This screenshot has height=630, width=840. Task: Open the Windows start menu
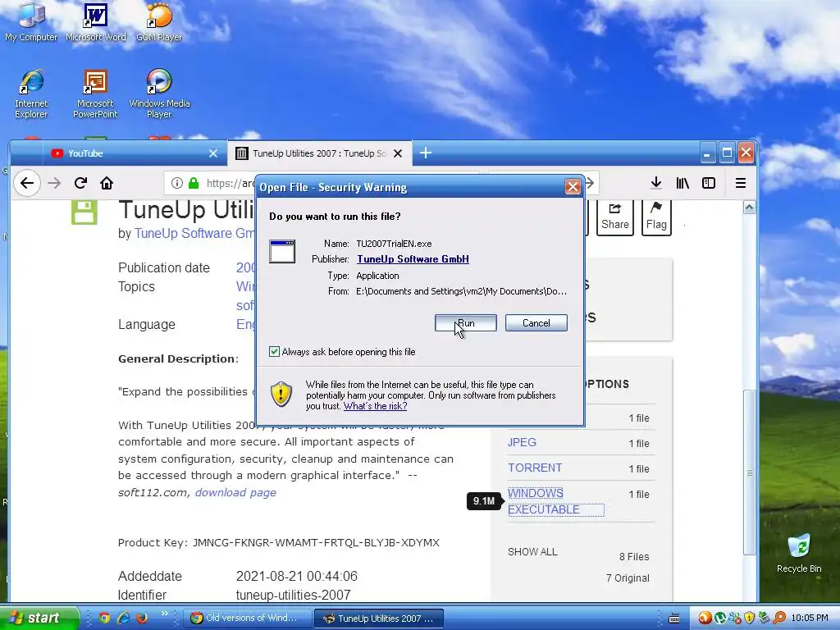pos(39,619)
